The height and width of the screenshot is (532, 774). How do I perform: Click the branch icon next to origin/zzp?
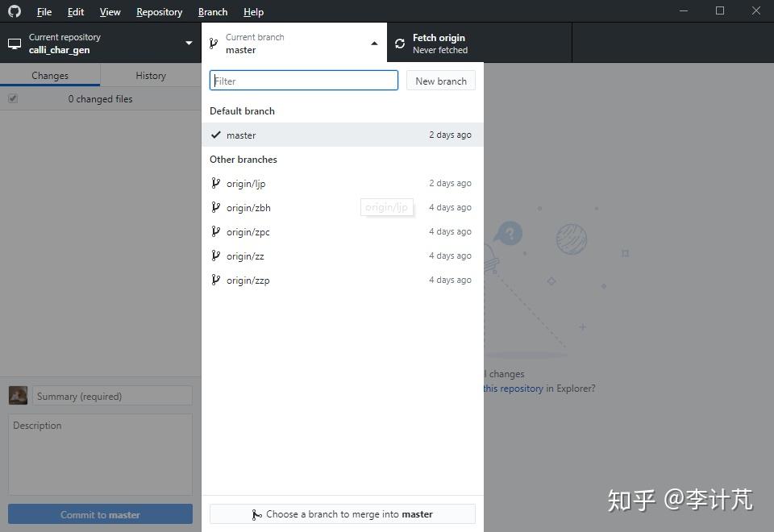[x=215, y=280]
